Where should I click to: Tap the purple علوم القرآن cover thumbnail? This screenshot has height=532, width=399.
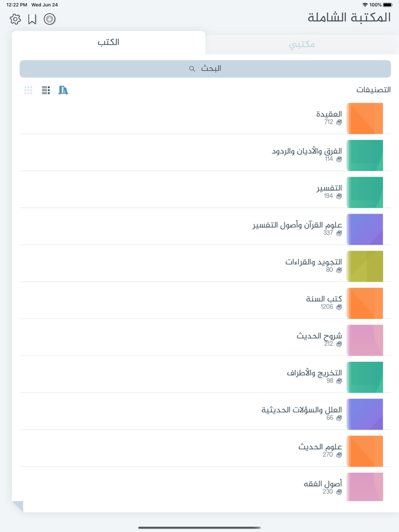(365, 229)
